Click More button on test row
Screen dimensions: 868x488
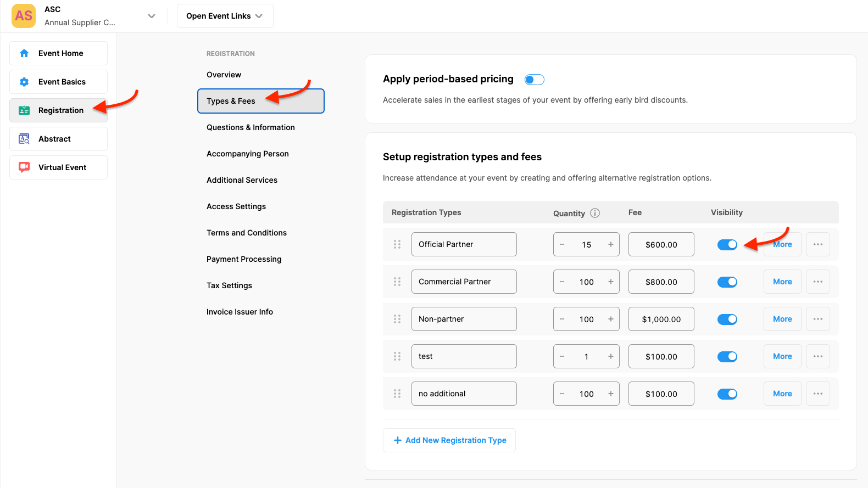click(x=782, y=356)
